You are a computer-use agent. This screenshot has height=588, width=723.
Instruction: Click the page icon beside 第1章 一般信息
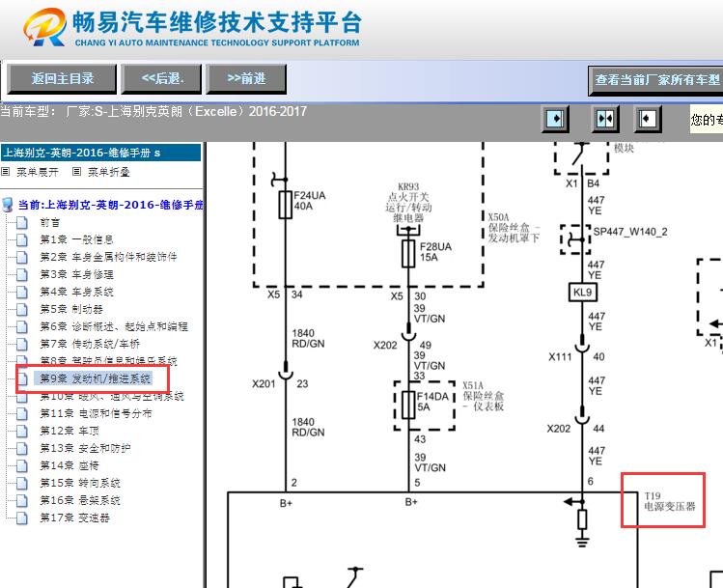click(x=21, y=239)
